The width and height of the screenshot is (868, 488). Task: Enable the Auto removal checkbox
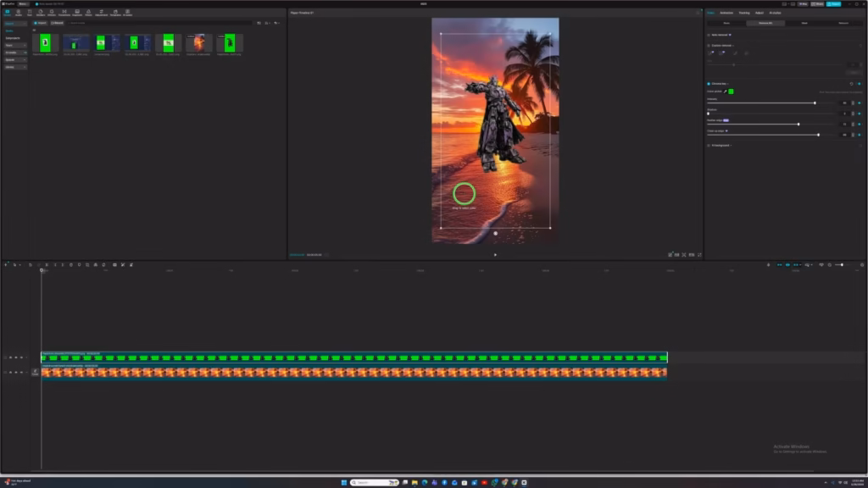pos(709,35)
